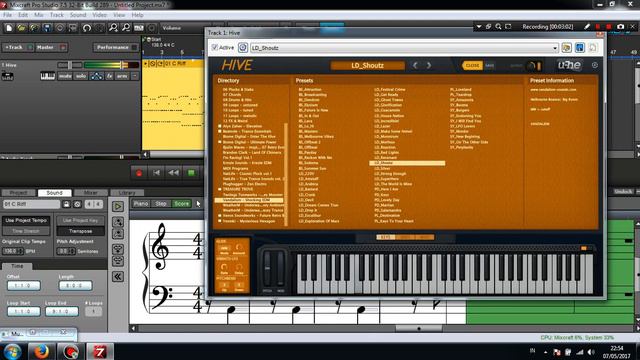The image size is (640, 360).
Task: Toggle the Active checkbox in plugin window
Action: [x=215, y=48]
